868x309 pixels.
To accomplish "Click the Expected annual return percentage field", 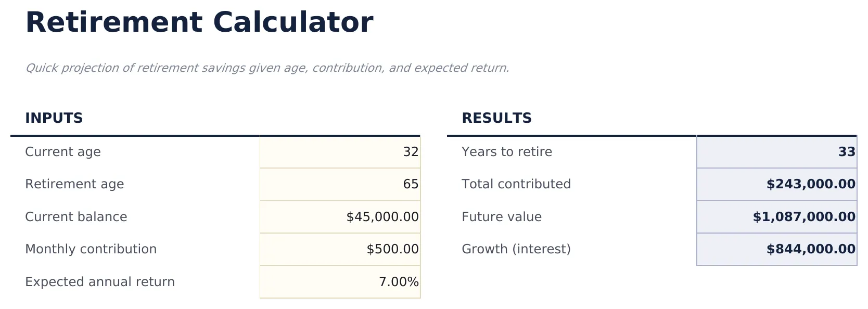I will click(340, 281).
